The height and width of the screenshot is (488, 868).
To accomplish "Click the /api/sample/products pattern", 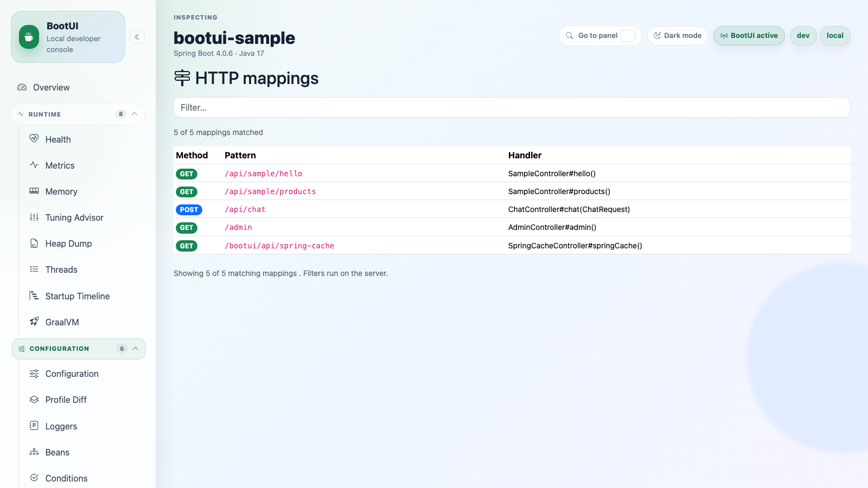I will coord(270,191).
